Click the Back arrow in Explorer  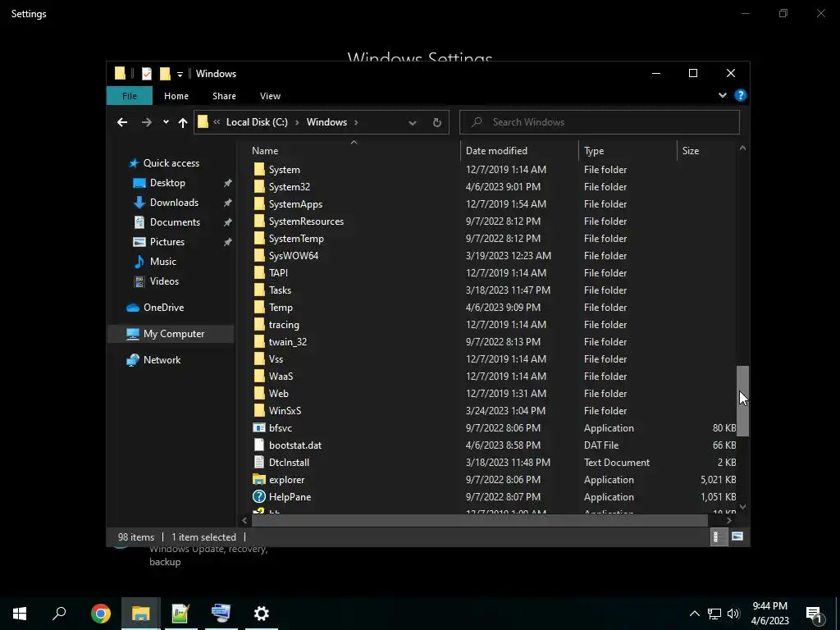point(122,122)
